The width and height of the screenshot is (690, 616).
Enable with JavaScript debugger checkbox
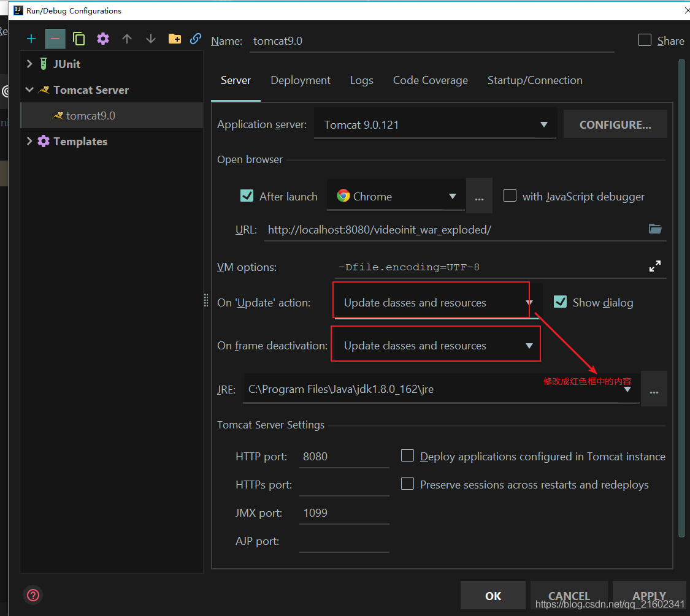coord(510,196)
